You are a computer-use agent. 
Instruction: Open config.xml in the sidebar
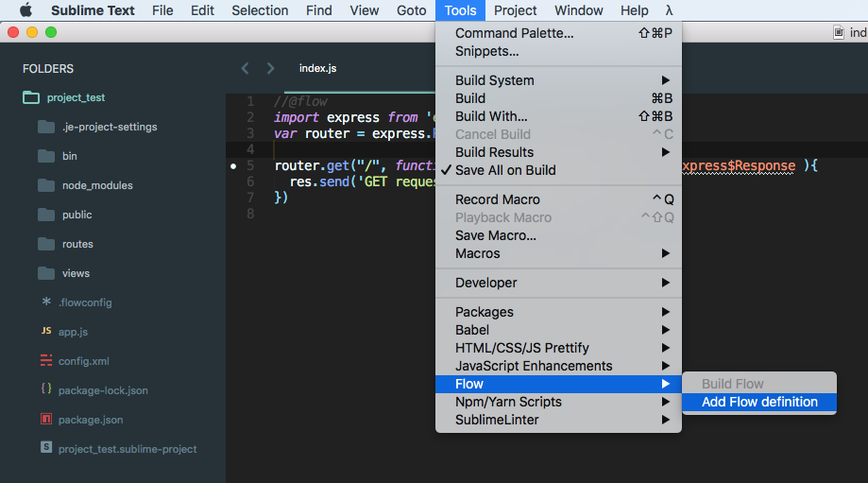tap(84, 361)
